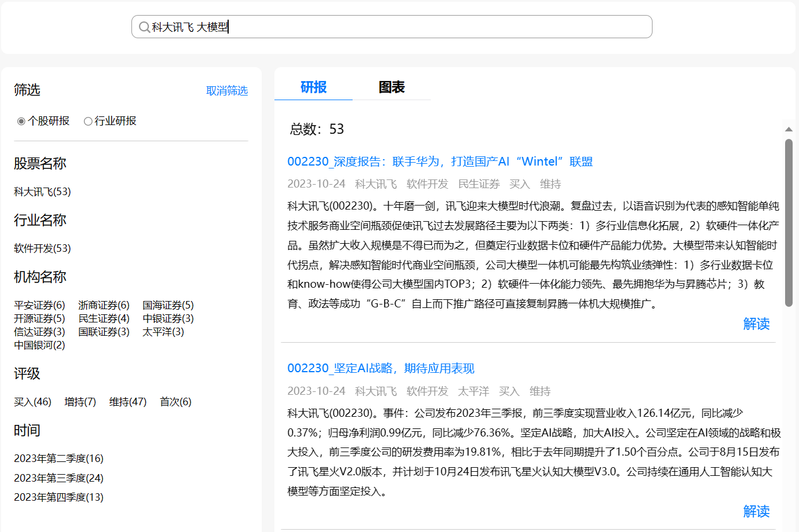Switch to the 图表 tab
The image size is (799, 532).
click(x=392, y=87)
